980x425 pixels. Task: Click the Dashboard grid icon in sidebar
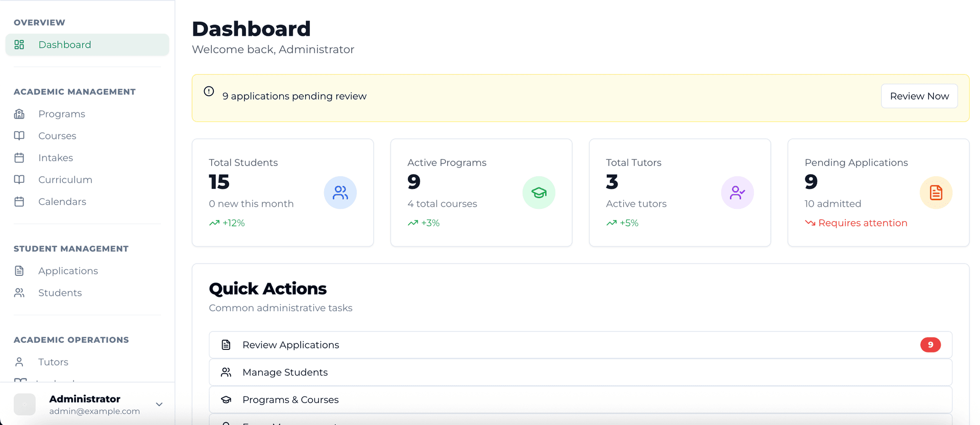19,44
